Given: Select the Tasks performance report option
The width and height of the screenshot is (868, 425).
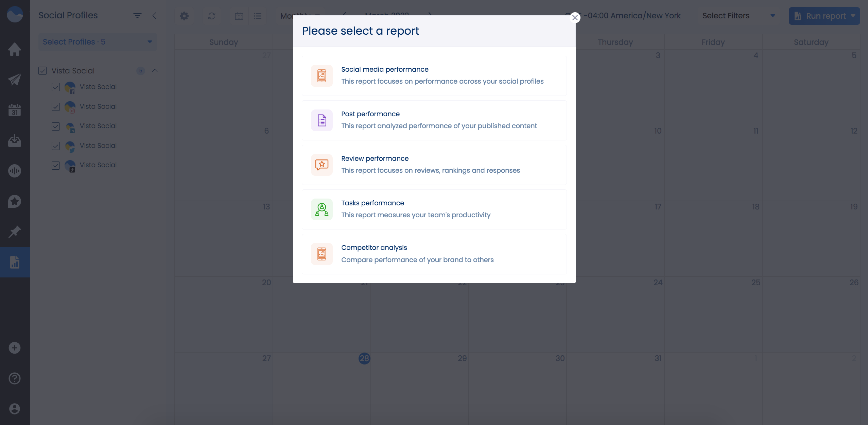Looking at the screenshot, I should point(434,209).
